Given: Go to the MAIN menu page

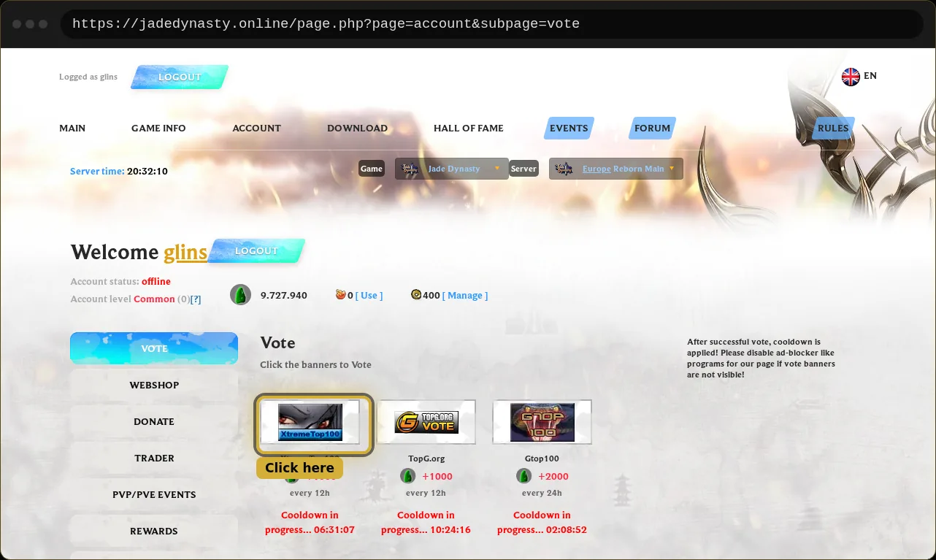Looking at the screenshot, I should (x=72, y=129).
